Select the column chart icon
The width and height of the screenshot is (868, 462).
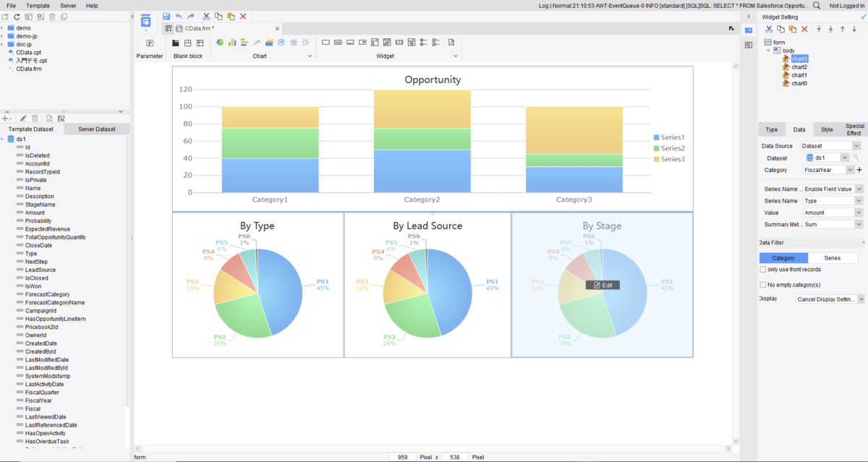pyautogui.click(x=232, y=42)
